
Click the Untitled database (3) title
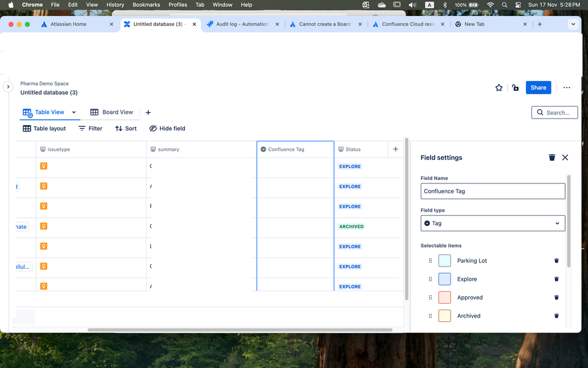[x=49, y=93]
